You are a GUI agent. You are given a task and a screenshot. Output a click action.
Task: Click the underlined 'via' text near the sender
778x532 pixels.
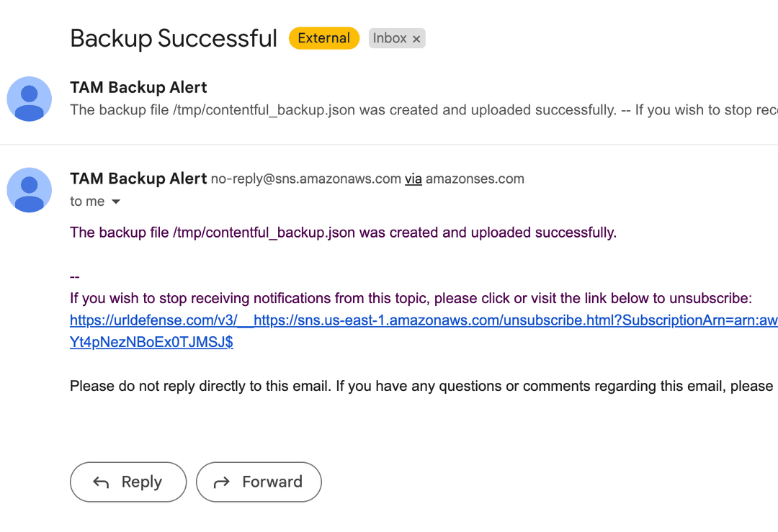point(413,179)
